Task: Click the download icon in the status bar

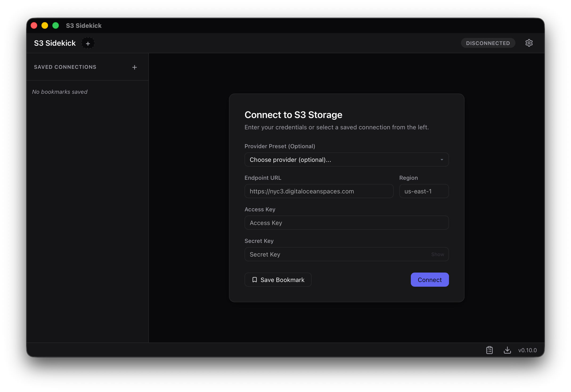Action: pyautogui.click(x=507, y=350)
